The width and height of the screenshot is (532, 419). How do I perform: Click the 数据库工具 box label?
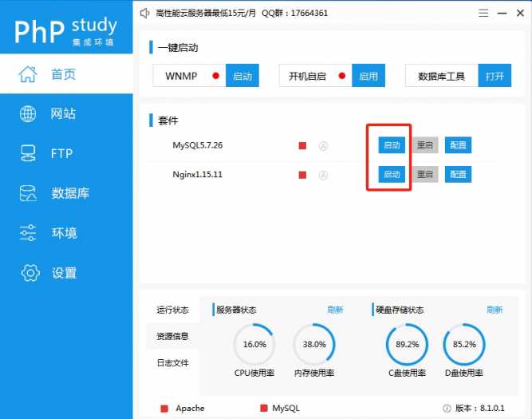pos(441,76)
